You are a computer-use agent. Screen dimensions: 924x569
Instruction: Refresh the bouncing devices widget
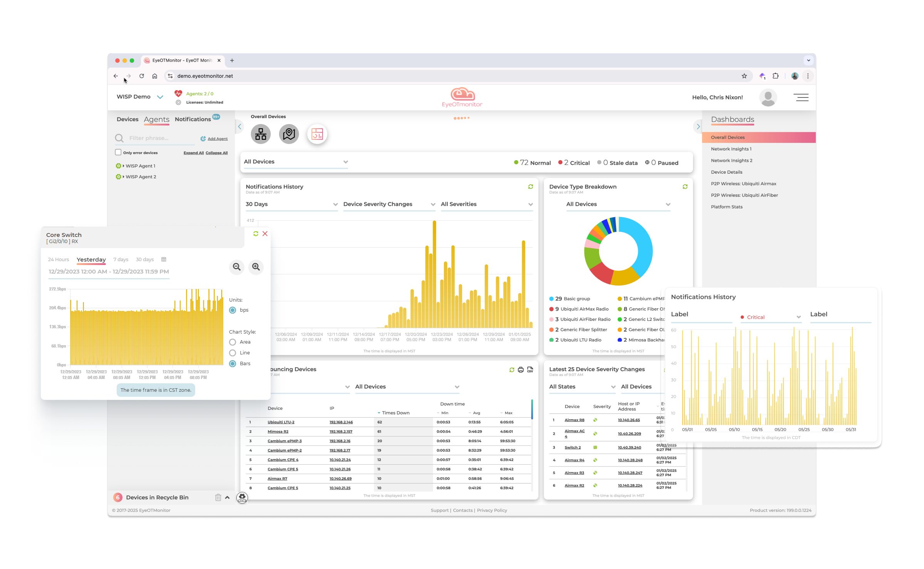pyautogui.click(x=512, y=370)
